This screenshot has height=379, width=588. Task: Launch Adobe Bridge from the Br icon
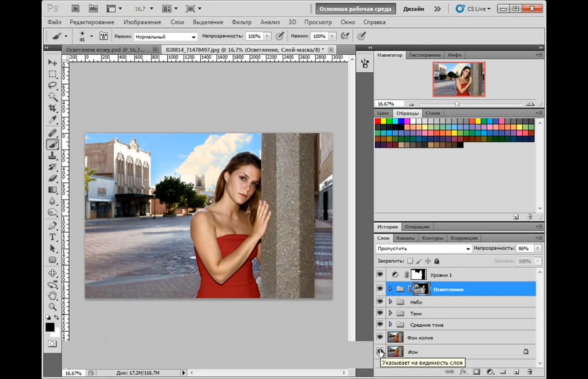click(x=76, y=9)
